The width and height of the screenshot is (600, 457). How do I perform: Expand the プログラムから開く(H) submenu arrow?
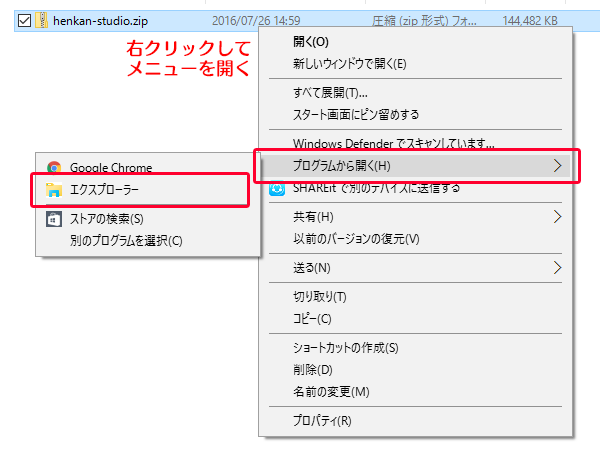tap(558, 166)
